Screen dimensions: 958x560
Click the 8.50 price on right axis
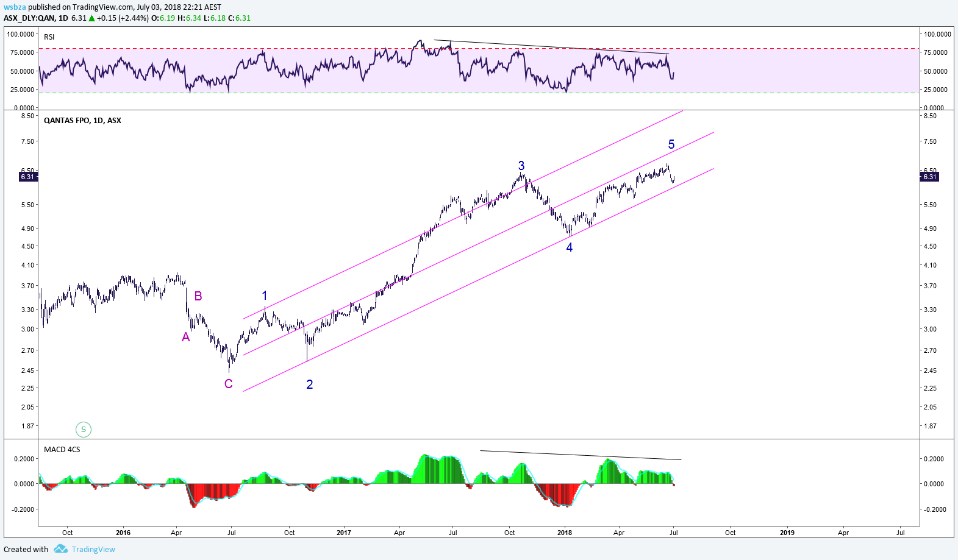(x=930, y=116)
